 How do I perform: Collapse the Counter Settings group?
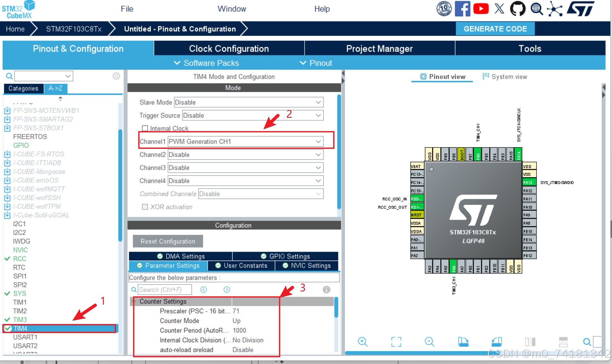(x=134, y=301)
